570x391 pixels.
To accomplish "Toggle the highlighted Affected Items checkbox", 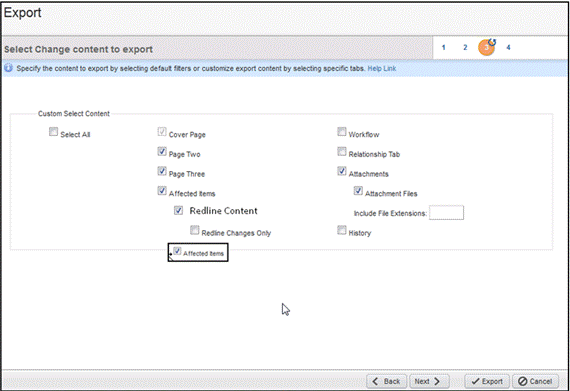I will [177, 251].
